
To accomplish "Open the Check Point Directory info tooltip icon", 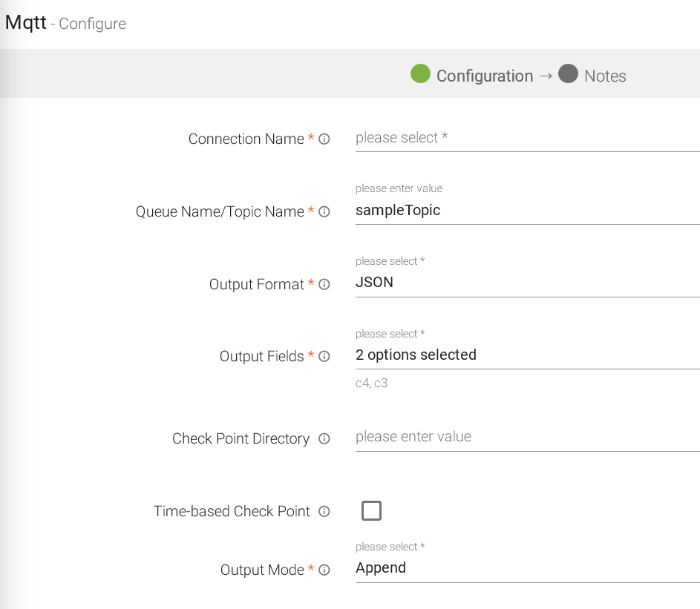I will pyautogui.click(x=324, y=439).
